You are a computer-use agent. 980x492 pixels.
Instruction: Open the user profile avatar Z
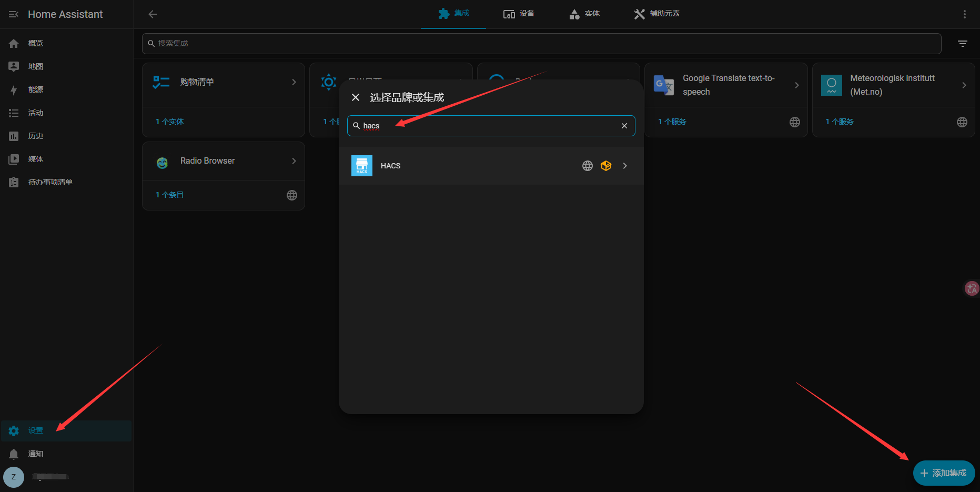click(x=14, y=477)
